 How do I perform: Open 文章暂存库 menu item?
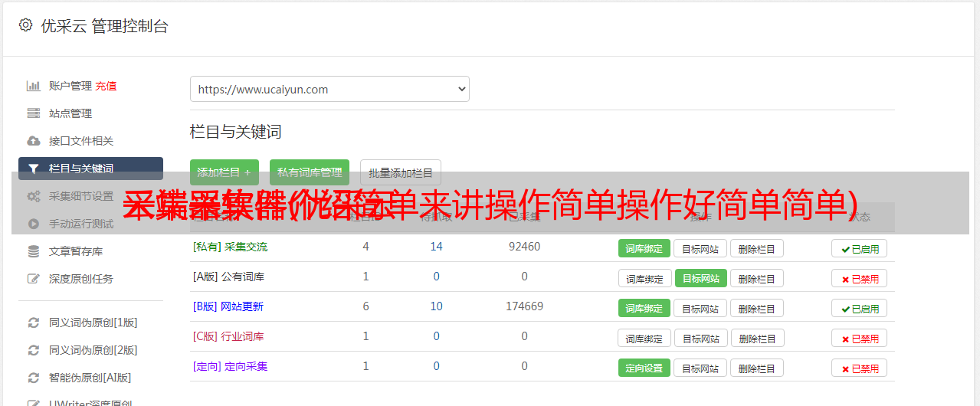(76, 251)
